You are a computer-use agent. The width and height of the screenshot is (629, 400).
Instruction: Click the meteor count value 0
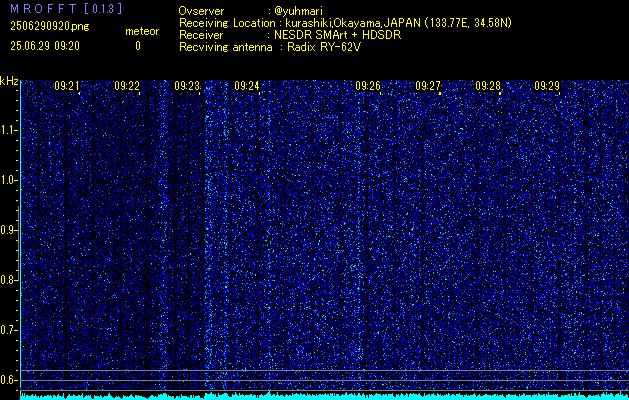pos(138,46)
